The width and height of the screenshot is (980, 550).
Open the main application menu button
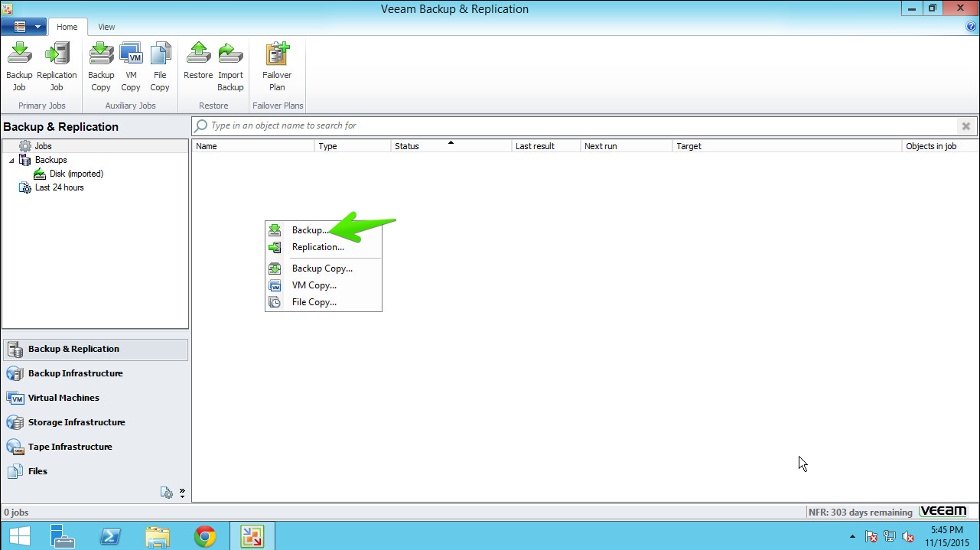[24, 27]
